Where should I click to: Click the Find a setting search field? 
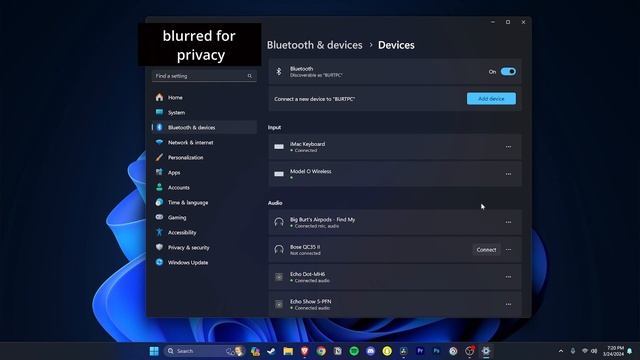204,76
